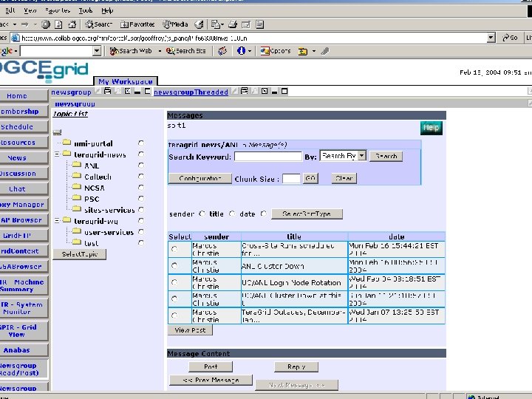Open the Search Web dropdown arrow

pyautogui.click(x=160, y=51)
